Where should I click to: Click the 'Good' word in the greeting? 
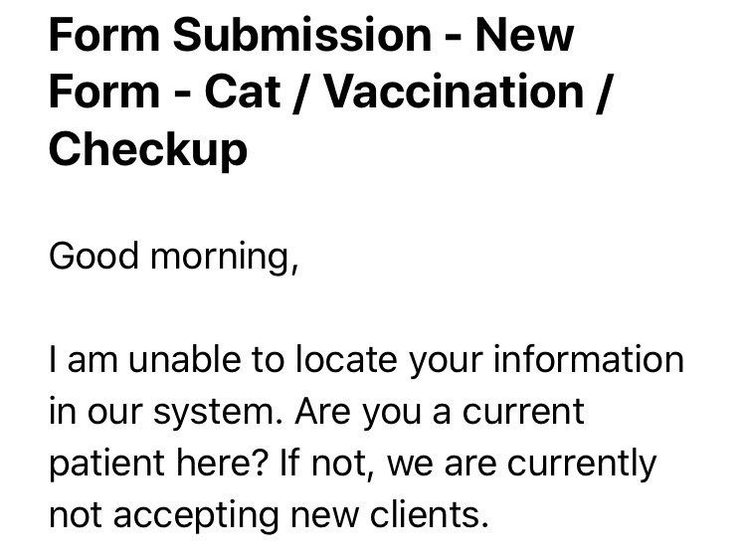coord(93,256)
